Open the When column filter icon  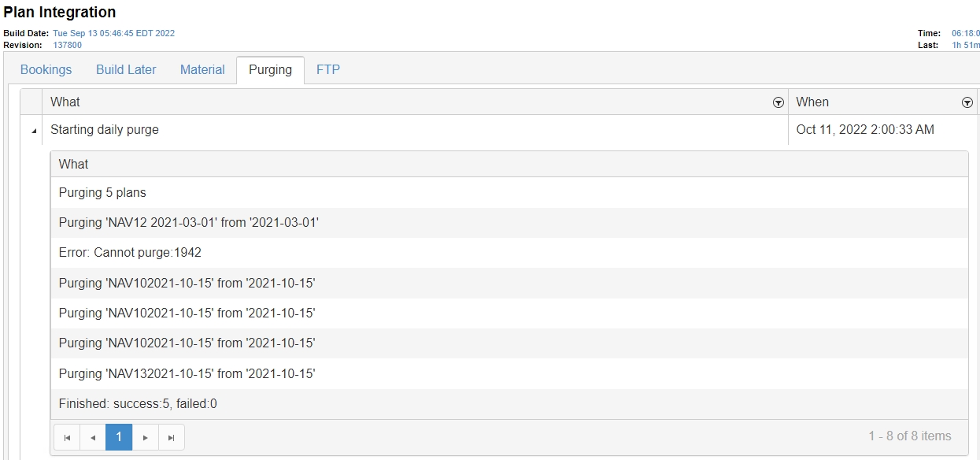tap(967, 102)
